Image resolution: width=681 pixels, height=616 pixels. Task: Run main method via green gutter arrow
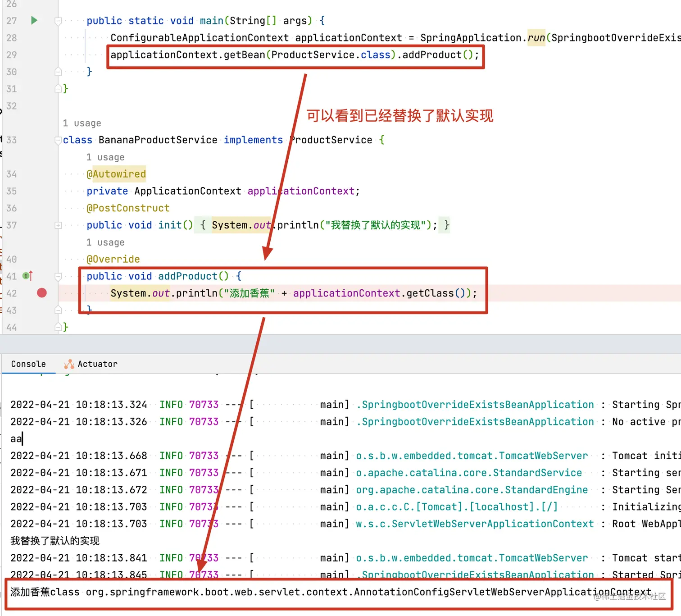(x=34, y=20)
